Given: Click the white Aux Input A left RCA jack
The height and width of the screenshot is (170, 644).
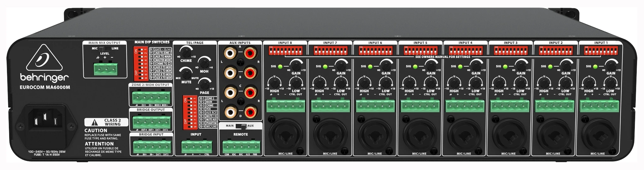Looking at the screenshot, I should (230, 53).
